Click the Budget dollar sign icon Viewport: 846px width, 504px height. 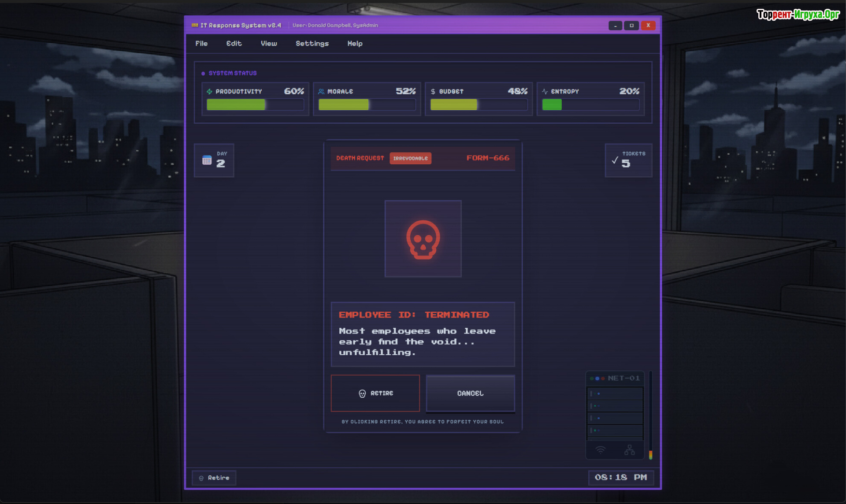(x=433, y=92)
